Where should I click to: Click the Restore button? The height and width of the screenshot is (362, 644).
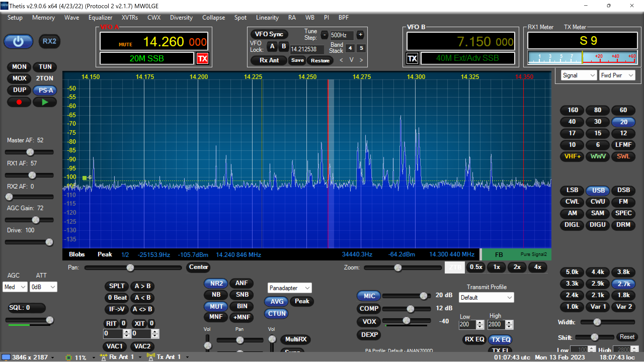point(320,61)
